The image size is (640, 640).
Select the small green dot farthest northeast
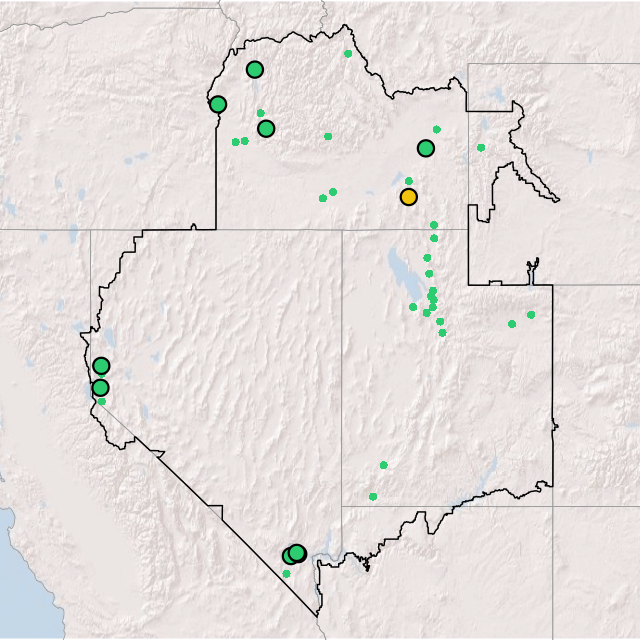pos(481,148)
